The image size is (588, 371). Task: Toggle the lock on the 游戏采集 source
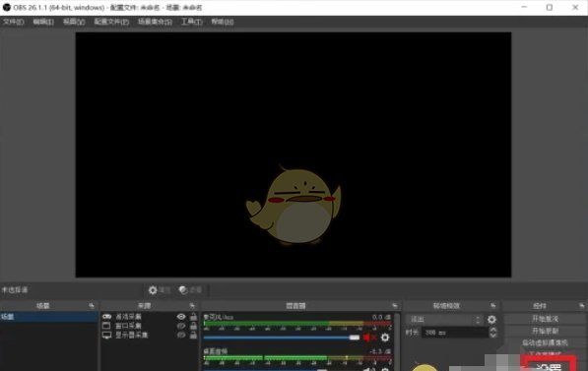tap(193, 317)
